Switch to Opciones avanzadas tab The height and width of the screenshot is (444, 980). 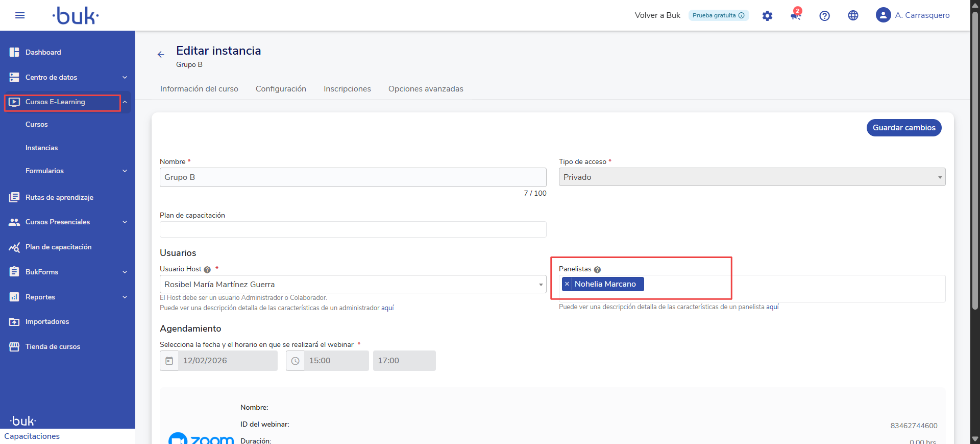tap(426, 89)
